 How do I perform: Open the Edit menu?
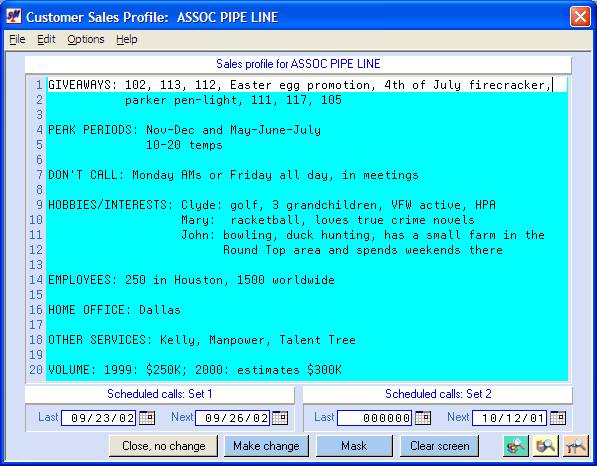click(46, 39)
